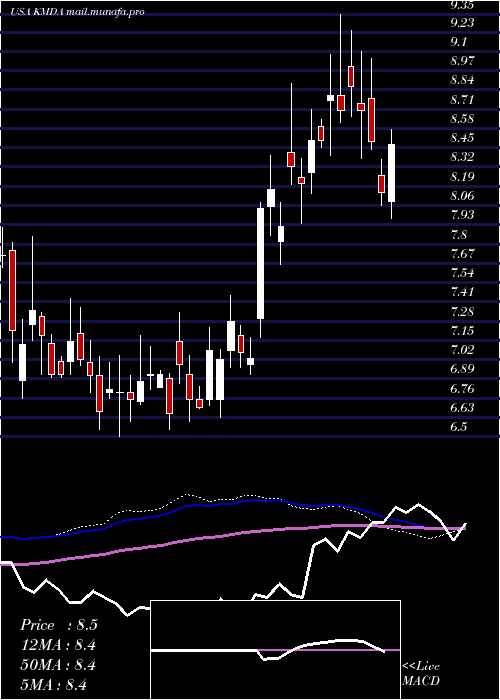This screenshot has height=700, width=500.
Task: Click the tall white breakout candle near 7.54
Action: [x=260, y=263]
